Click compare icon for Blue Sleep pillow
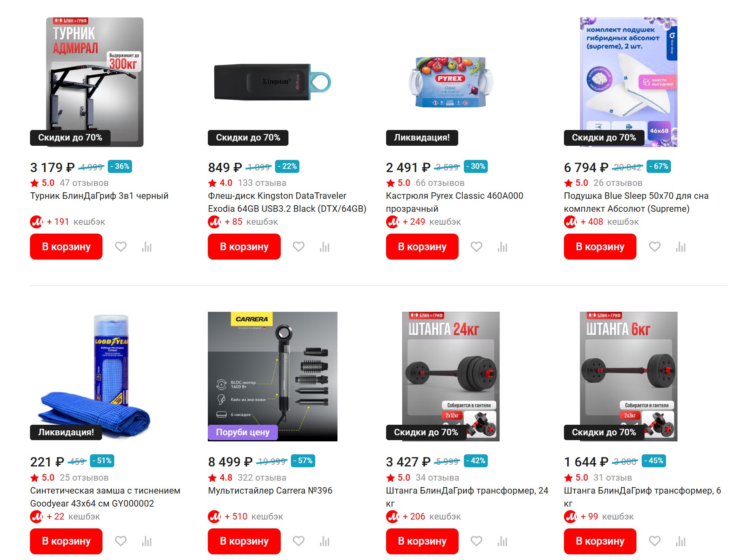The image size is (743, 560). 681,247
